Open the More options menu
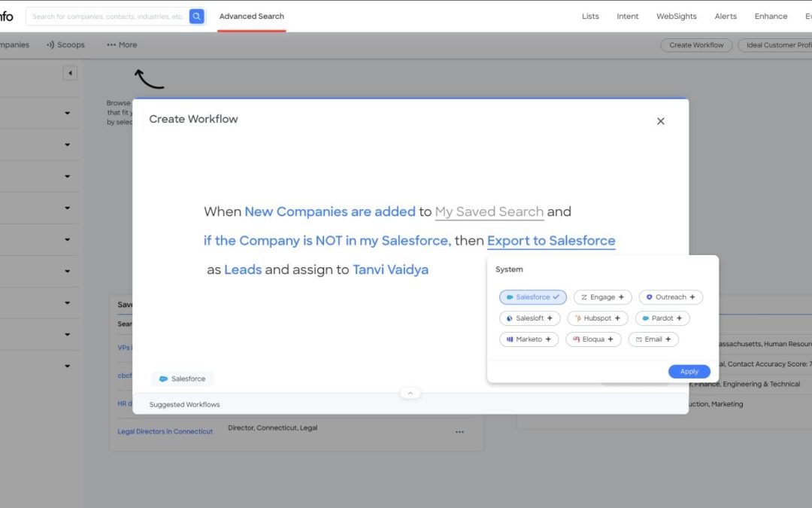The height and width of the screenshot is (508, 812). [123, 44]
